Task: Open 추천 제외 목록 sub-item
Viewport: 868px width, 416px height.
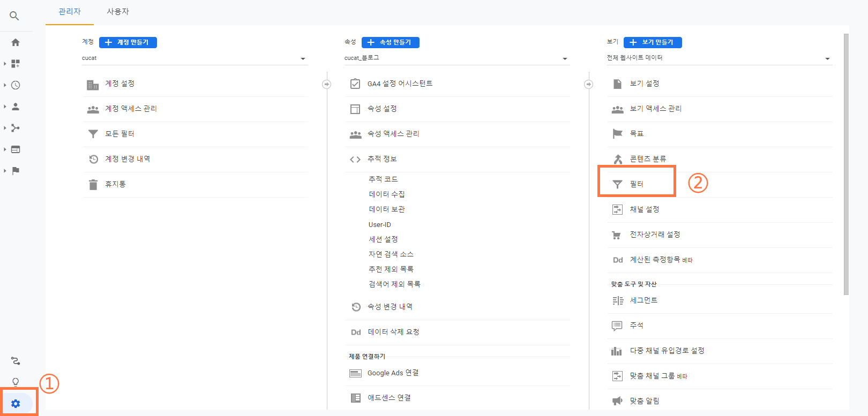Action: [x=391, y=269]
